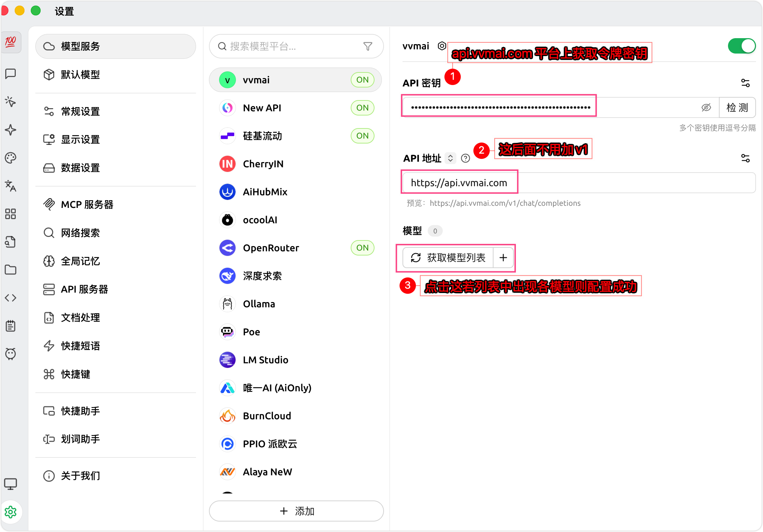
Task: Open API address sliders icon on the right
Action: point(745,158)
